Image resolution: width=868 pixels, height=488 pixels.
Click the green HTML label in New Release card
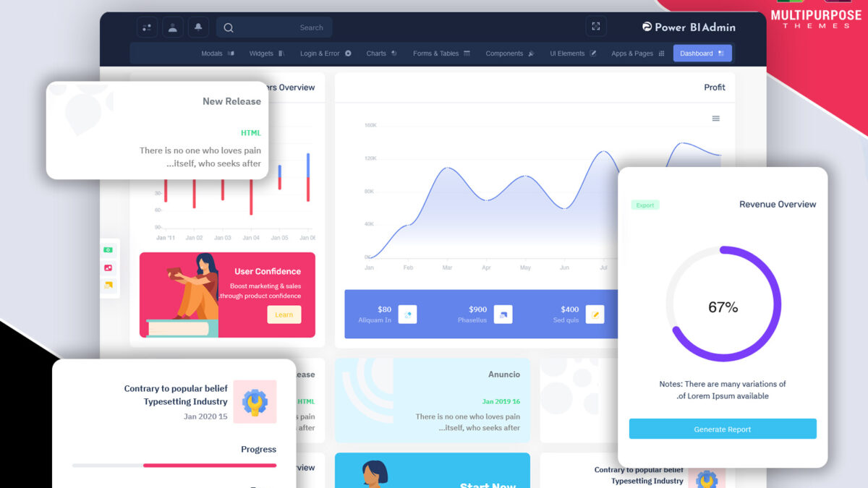[251, 133]
